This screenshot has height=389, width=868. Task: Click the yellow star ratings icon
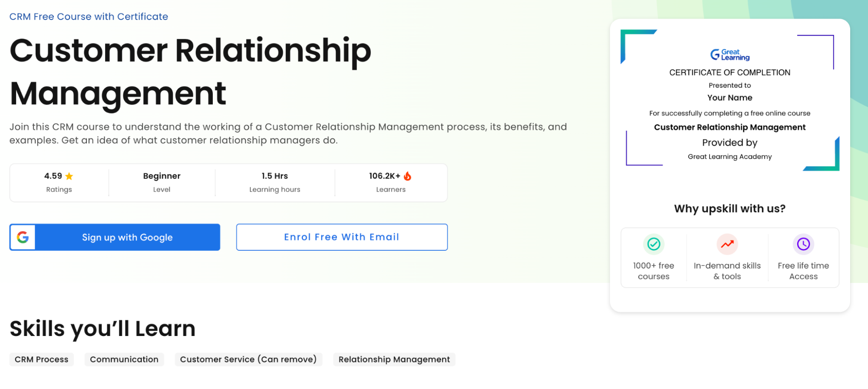69,176
